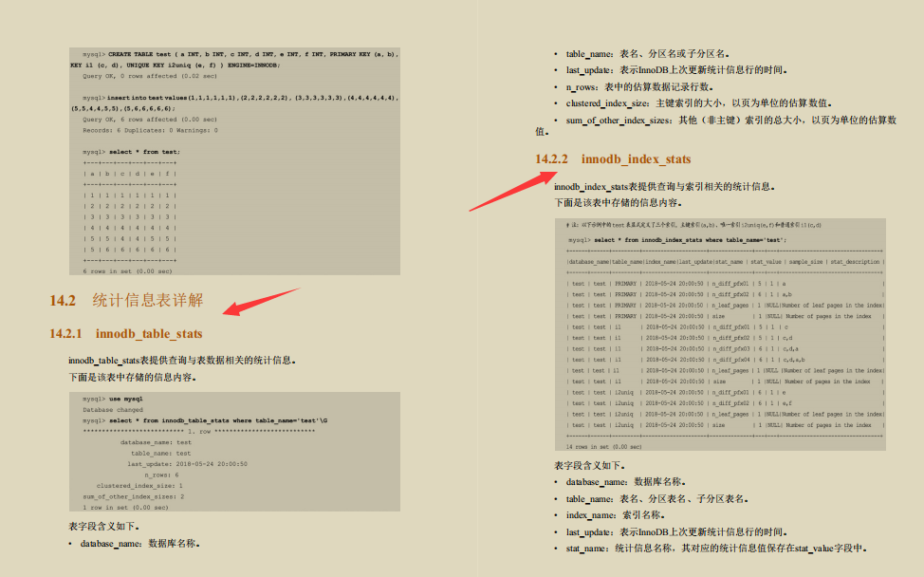Click the heading "14.2 统计信息表详解"

click(x=126, y=301)
